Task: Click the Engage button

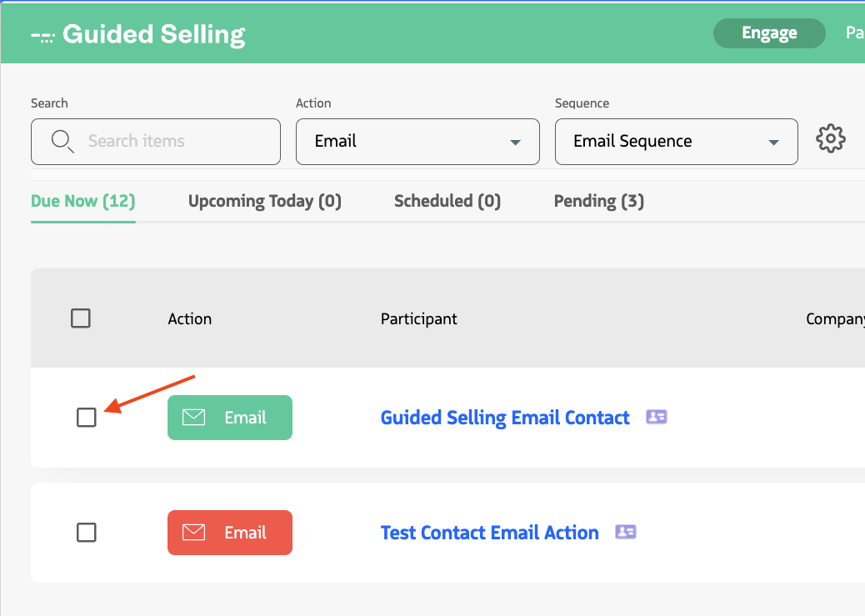Action: pos(768,33)
